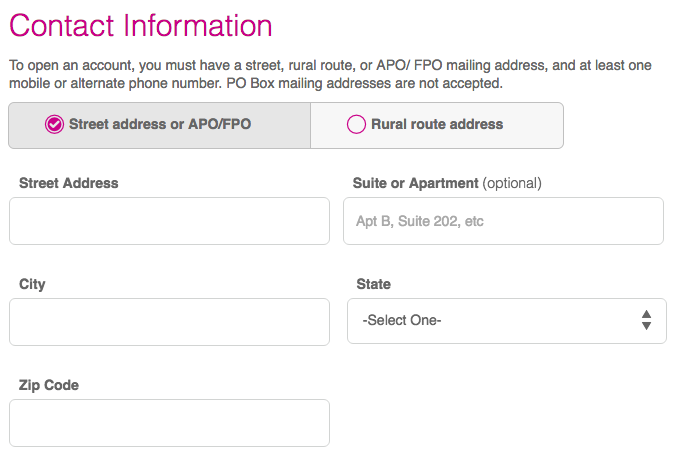691x460 pixels.
Task: Click into the Suite or Apartment field
Action: click(x=503, y=221)
